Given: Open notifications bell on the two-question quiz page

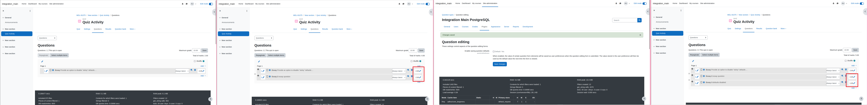Looking at the screenshot, I should 399,4.
